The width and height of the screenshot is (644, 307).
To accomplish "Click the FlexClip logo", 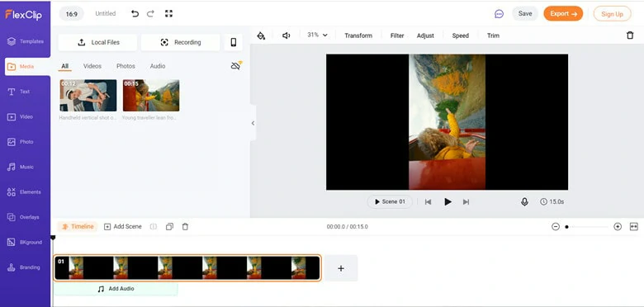I will tap(24, 15).
